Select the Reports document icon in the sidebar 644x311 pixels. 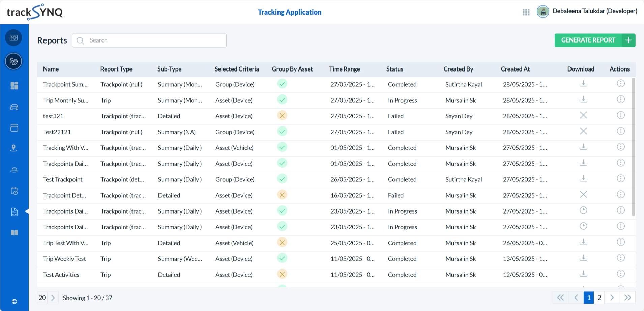click(14, 211)
